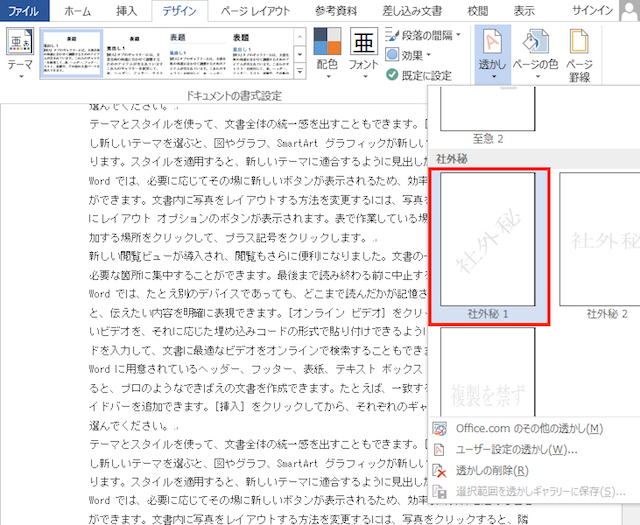Expand the document style gallery more button
Image resolution: width=640 pixels, height=525 pixels.
click(300, 71)
